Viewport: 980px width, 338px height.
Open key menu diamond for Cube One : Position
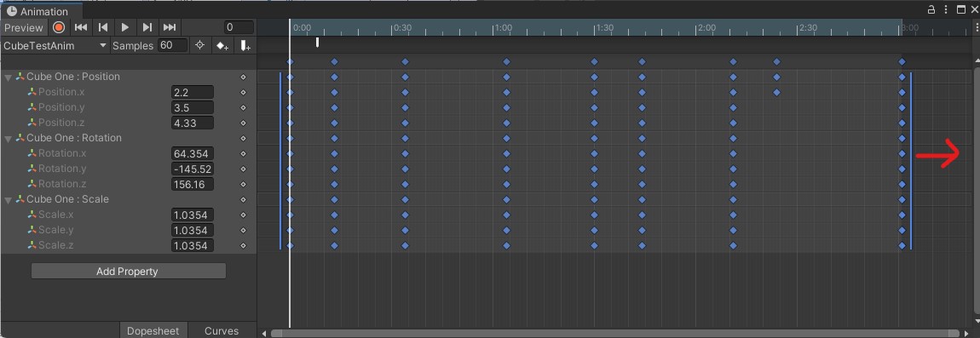click(244, 77)
